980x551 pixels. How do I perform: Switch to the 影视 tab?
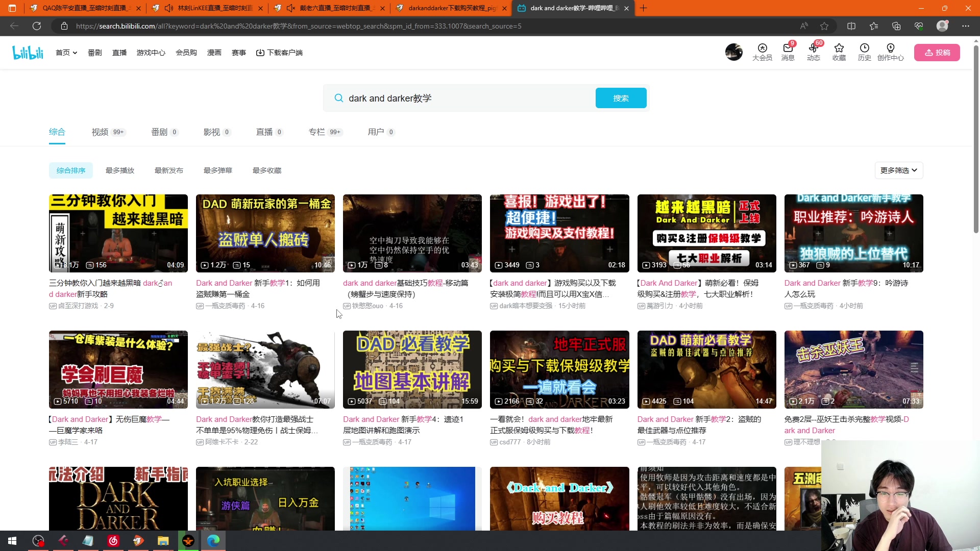(x=217, y=132)
